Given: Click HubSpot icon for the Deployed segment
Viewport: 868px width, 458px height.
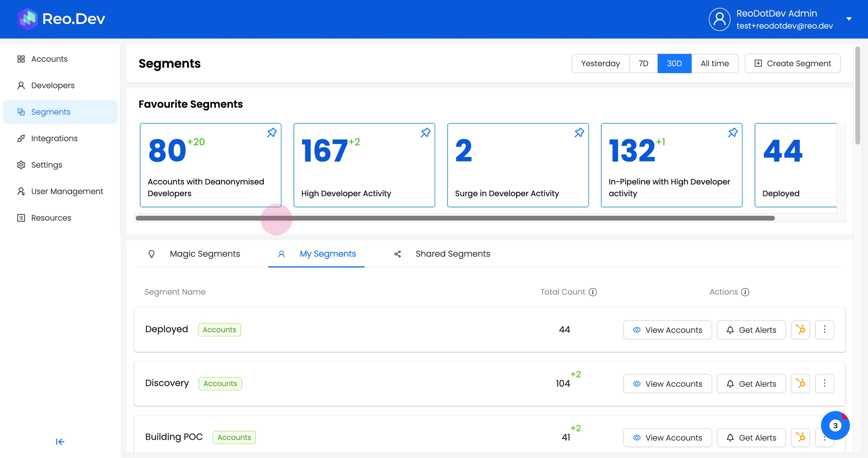Looking at the screenshot, I should [800, 330].
